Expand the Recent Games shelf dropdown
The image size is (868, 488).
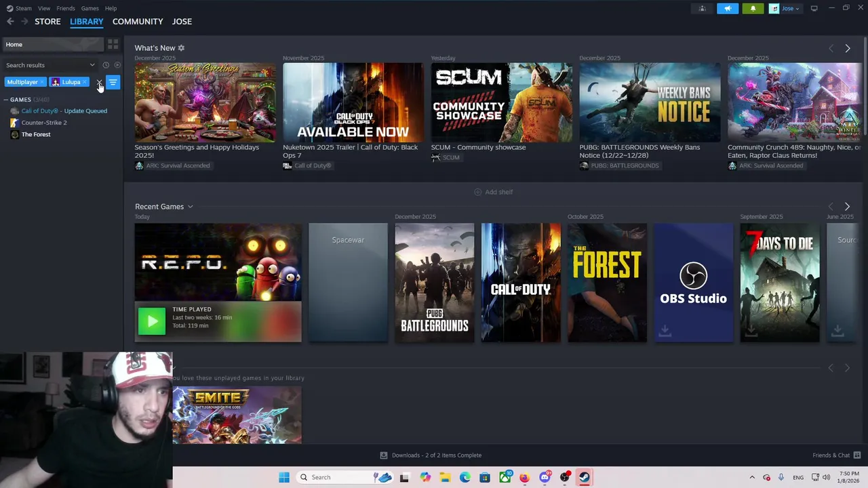click(x=191, y=207)
